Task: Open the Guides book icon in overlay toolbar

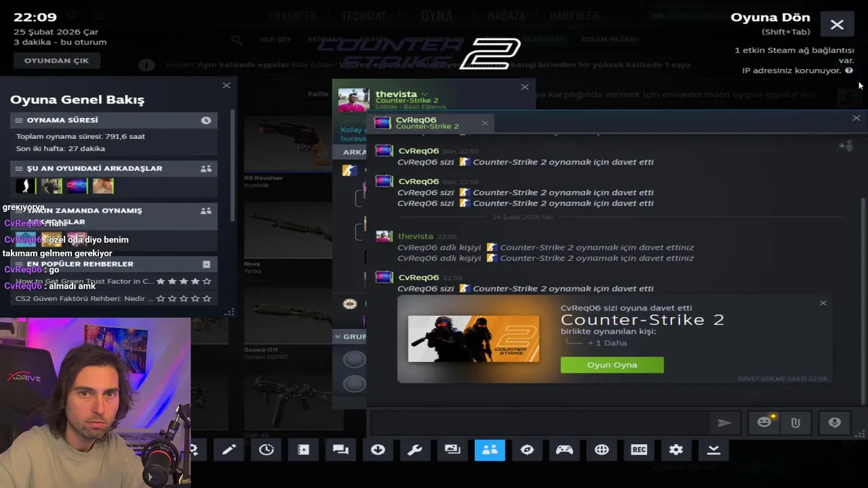Action: [x=304, y=450]
